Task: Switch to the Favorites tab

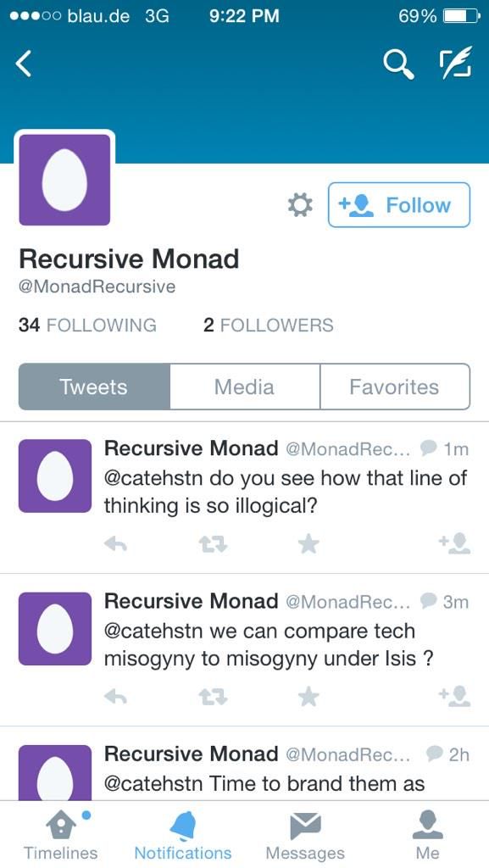Action: click(x=394, y=387)
